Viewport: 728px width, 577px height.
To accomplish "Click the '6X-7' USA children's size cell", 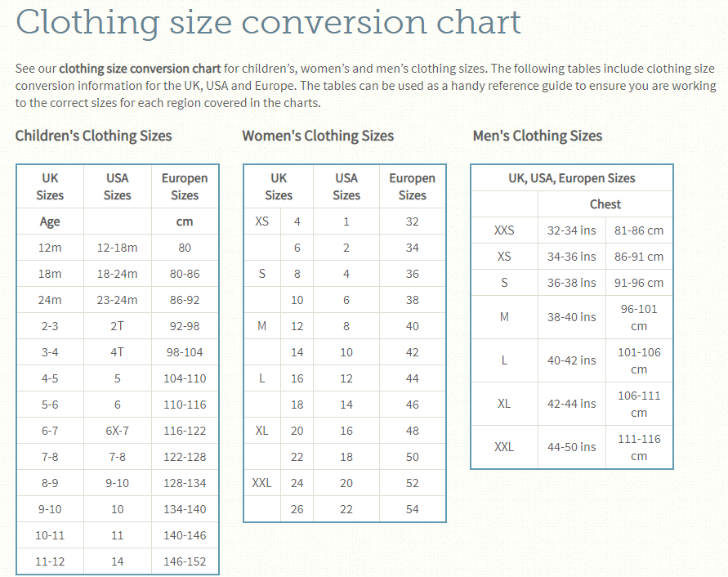I will 118,431.
